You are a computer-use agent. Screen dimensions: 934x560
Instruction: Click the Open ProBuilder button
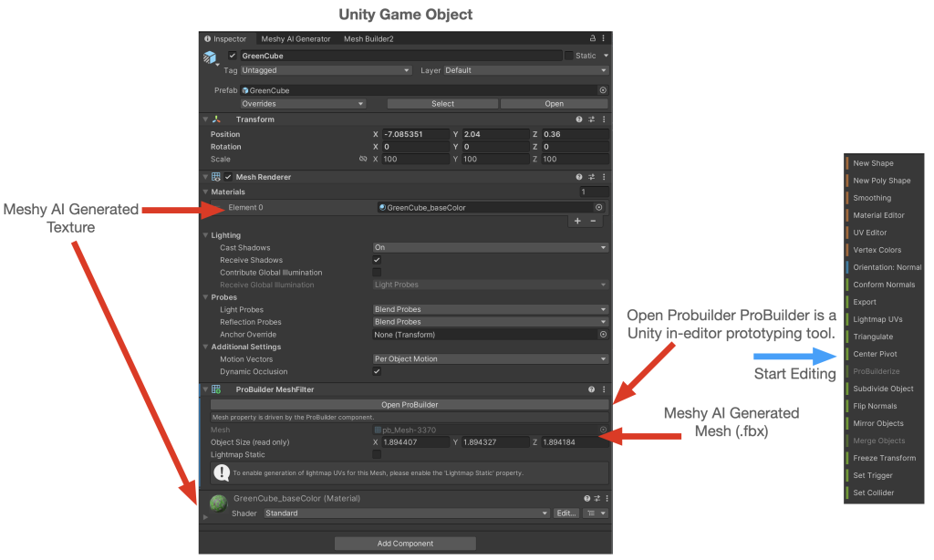click(409, 404)
